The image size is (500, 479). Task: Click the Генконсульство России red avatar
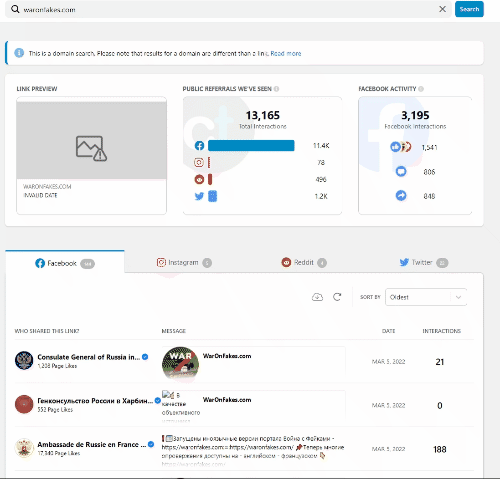click(24, 404)
